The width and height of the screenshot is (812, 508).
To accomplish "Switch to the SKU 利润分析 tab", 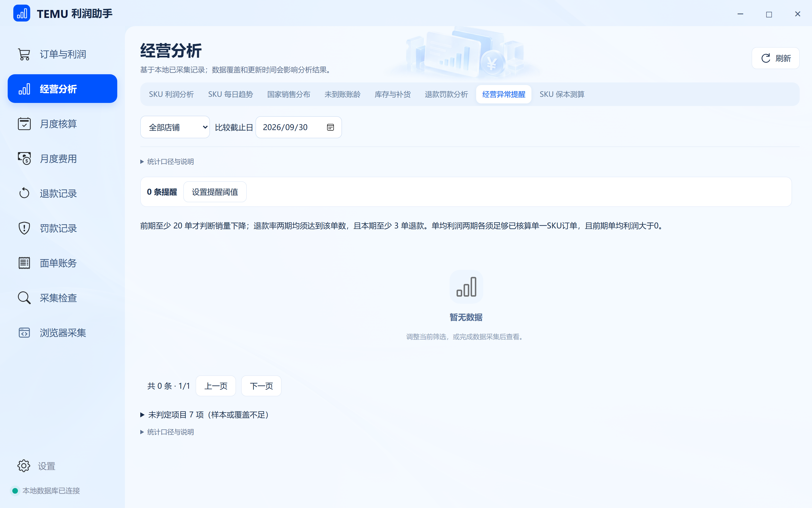I will coord(171,94).
